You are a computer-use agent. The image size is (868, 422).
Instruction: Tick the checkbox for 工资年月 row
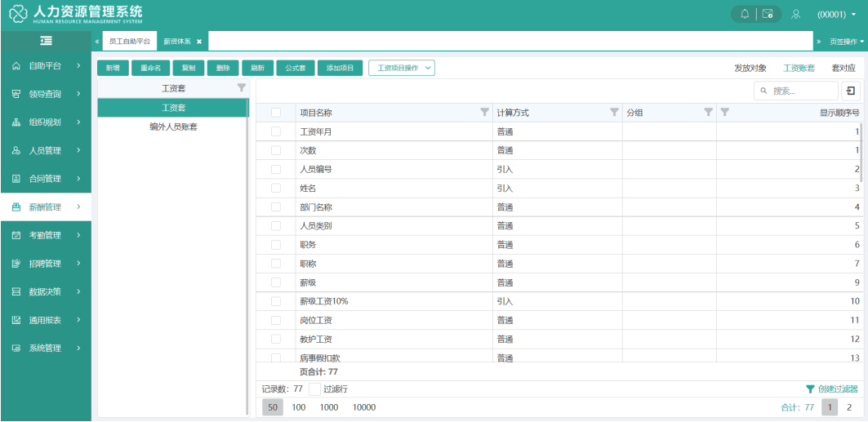pos(276,131)
